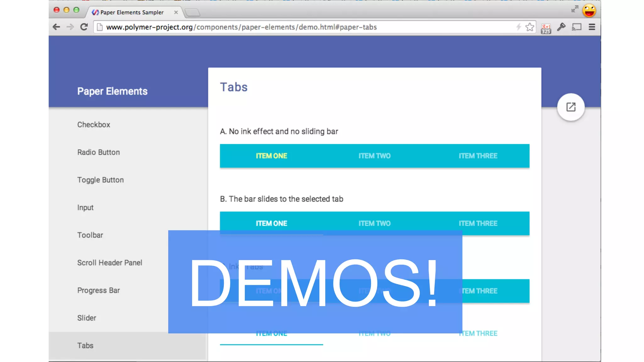644x362 pixels.
Task: Open Toggle Button demo in sidebar
Action: [x=101, y=180]
